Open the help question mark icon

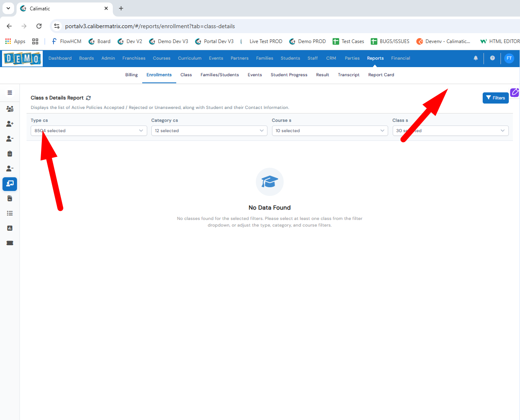pos(492,58)
